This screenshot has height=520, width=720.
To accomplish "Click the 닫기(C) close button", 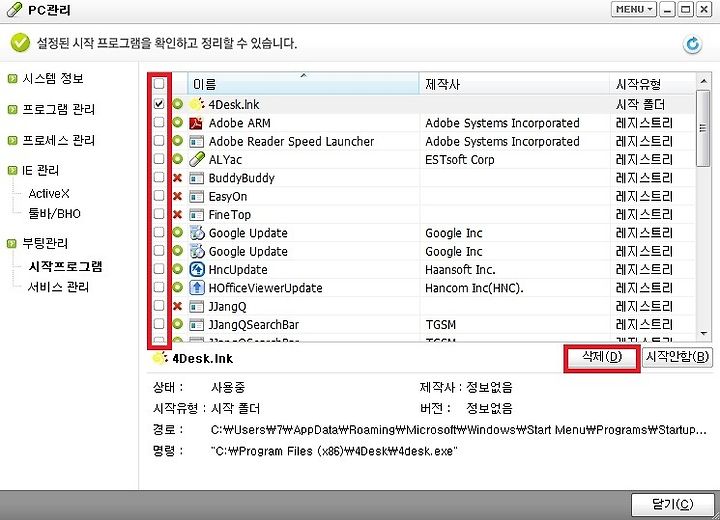I will 673,505.
